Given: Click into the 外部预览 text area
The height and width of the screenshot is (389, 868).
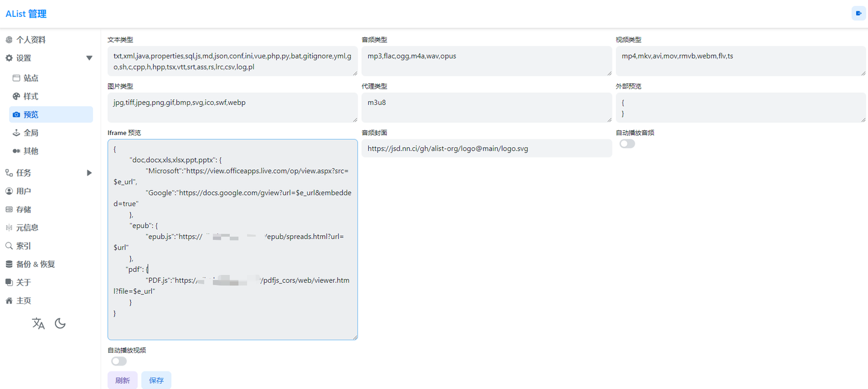Looking at the screenshot, I should pyautogui.click(x=741, y=108).
